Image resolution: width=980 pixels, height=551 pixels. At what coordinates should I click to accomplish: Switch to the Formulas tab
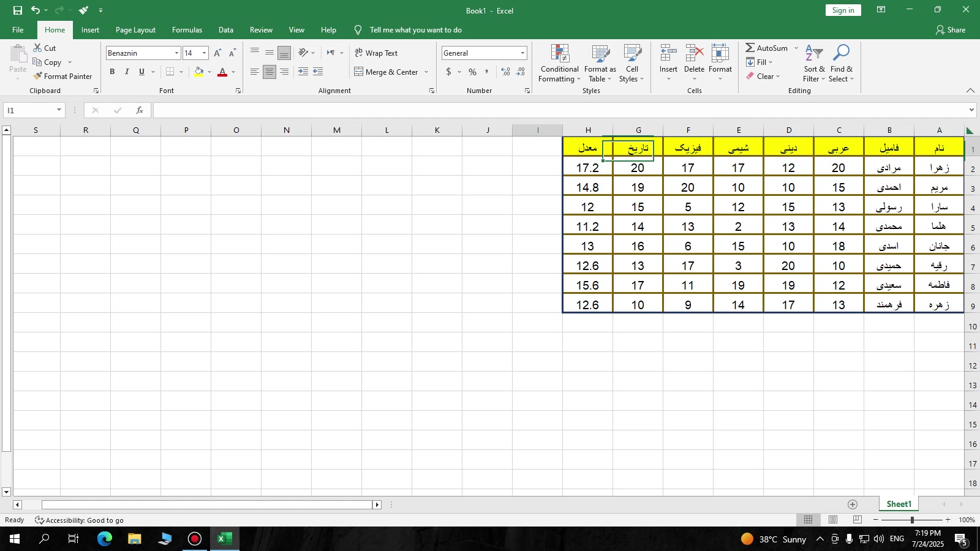pos(187,30)
